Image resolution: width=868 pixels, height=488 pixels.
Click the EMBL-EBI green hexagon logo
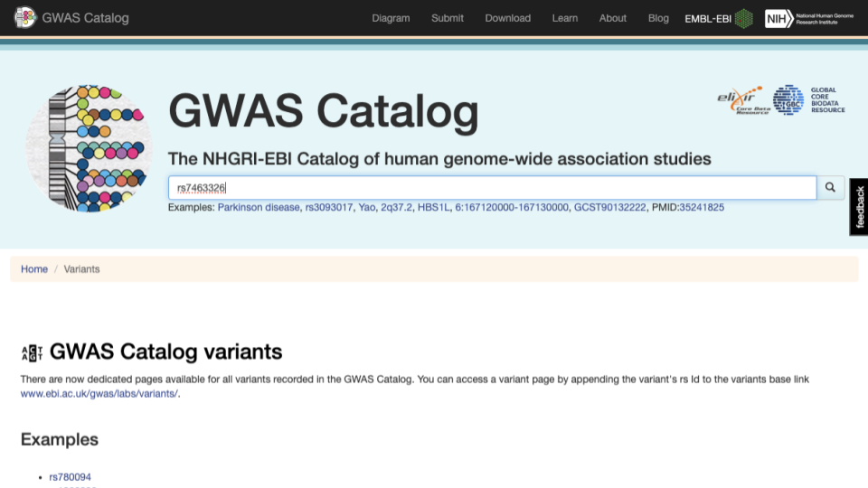pyautogui.click(x=743, y=19)
